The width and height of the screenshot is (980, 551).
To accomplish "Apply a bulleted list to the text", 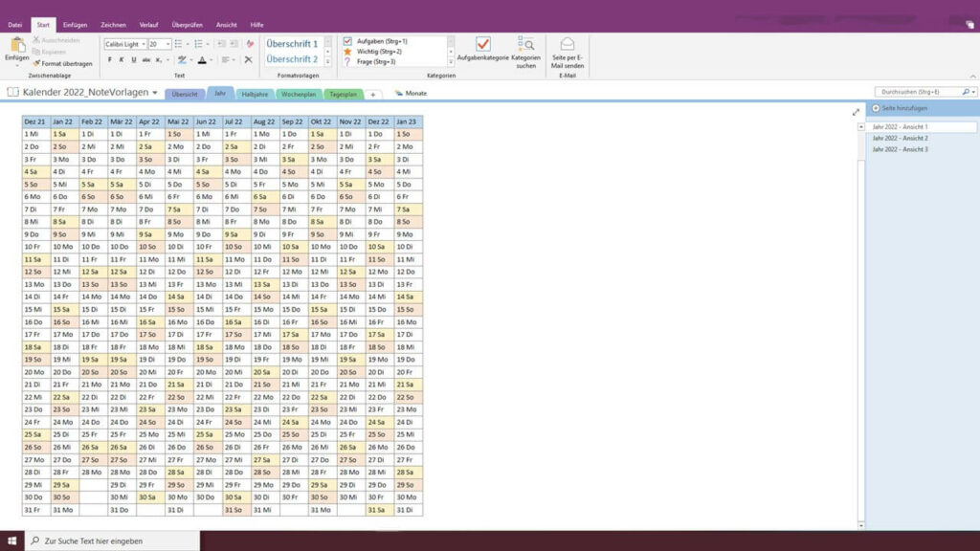I will tap(179, 44).
